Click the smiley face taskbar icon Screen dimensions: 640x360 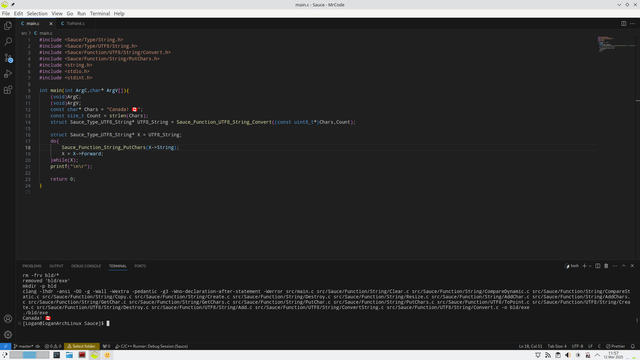click(x=107, y=355)
